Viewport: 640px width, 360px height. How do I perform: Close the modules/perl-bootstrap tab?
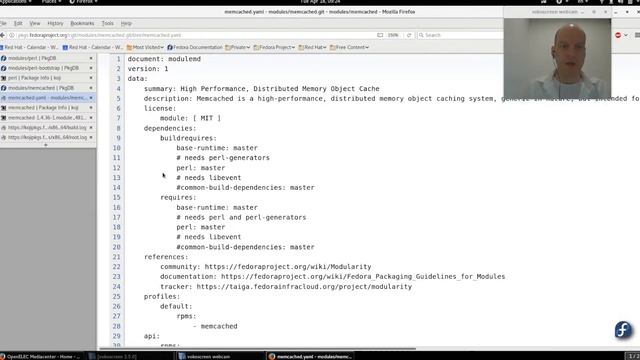[91, 68]
